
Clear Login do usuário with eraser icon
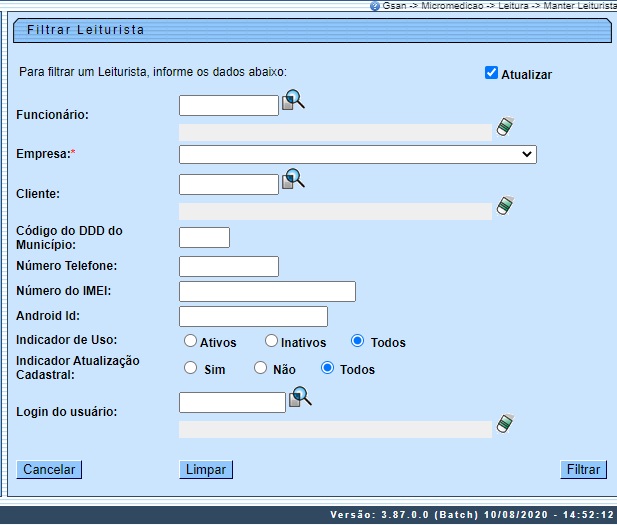(x=505, y=423)
